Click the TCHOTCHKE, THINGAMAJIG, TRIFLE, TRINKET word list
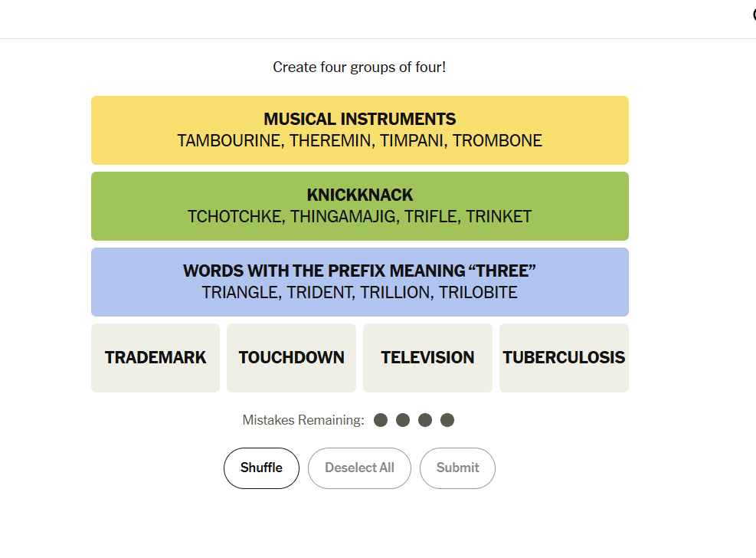This screenshot has height=558, width=756. tap(360, 217)
